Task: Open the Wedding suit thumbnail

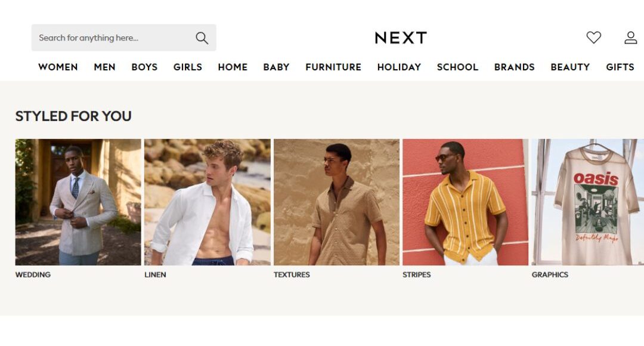Action: click(78, 202)
